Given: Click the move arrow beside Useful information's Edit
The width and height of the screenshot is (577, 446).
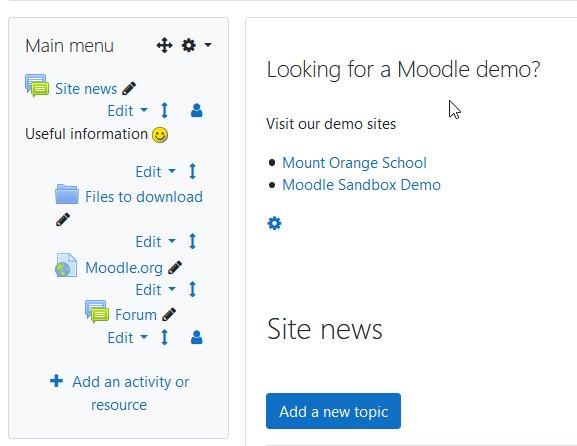Looking at the screenshot, I should pyautogui.click(x=192, y=171).
